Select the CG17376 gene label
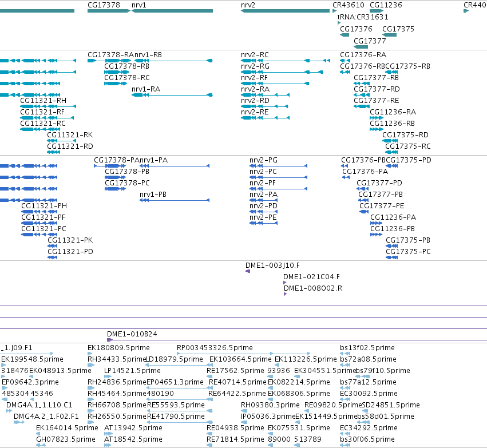This screenshot has height=448, width=487. coord(356,29)
